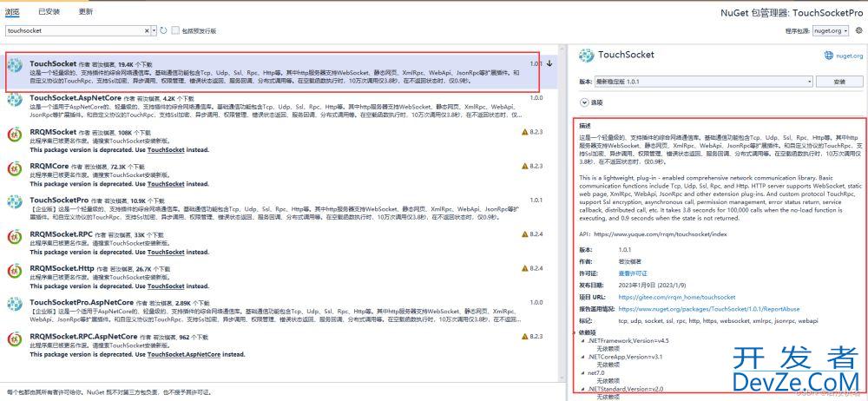Click the 1.0.0 version on TouchSocket.AspNetCore row
868x401 pixels.
click(x=536, y=98)
